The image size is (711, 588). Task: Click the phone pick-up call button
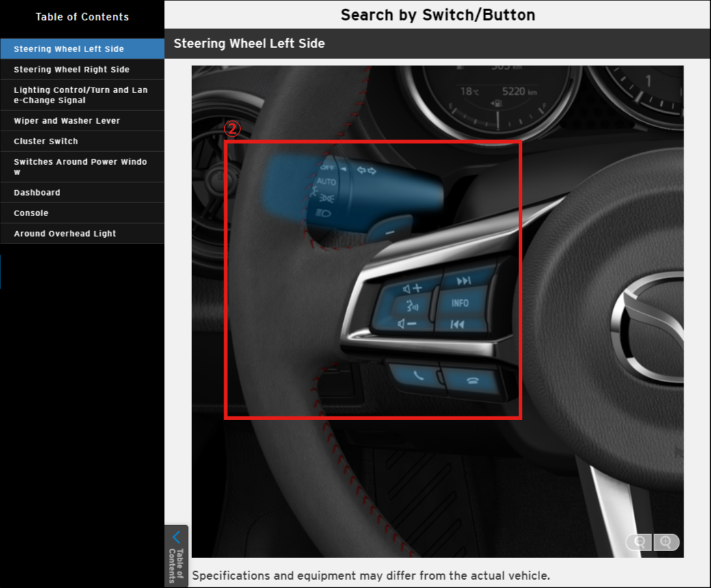[416, 375]
